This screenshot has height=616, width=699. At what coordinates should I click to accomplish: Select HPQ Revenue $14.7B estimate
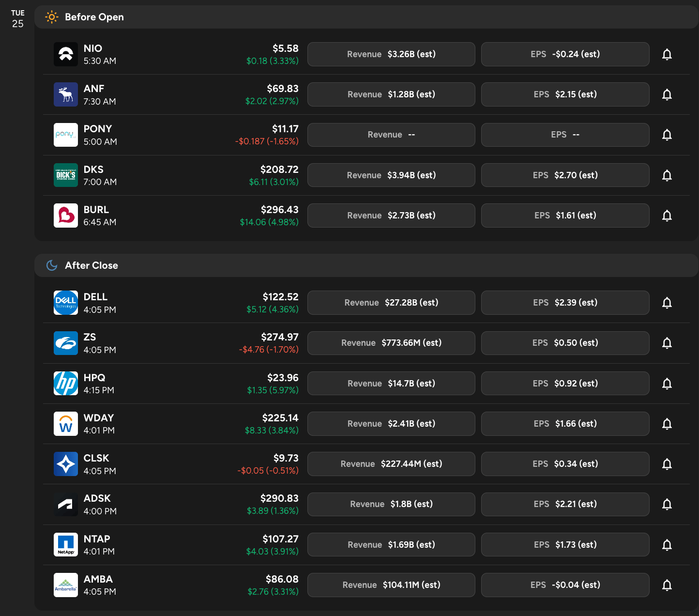pos(391,384)
